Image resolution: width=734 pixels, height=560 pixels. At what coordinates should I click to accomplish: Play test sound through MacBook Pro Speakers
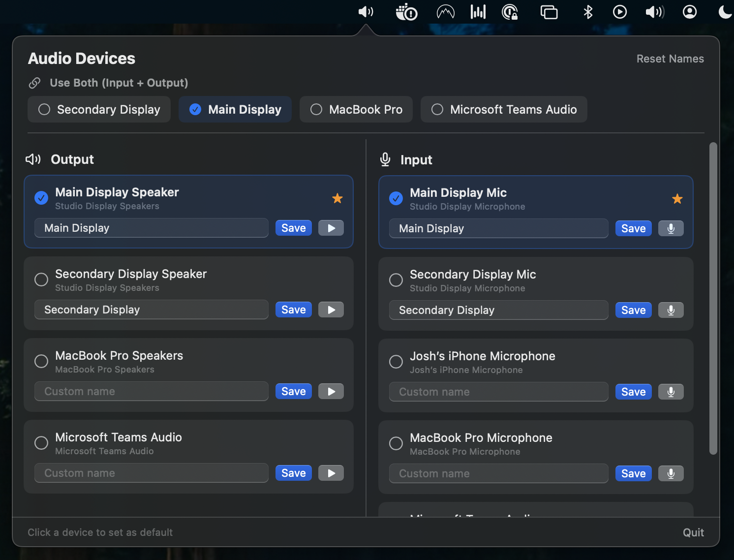coord(331,391)
